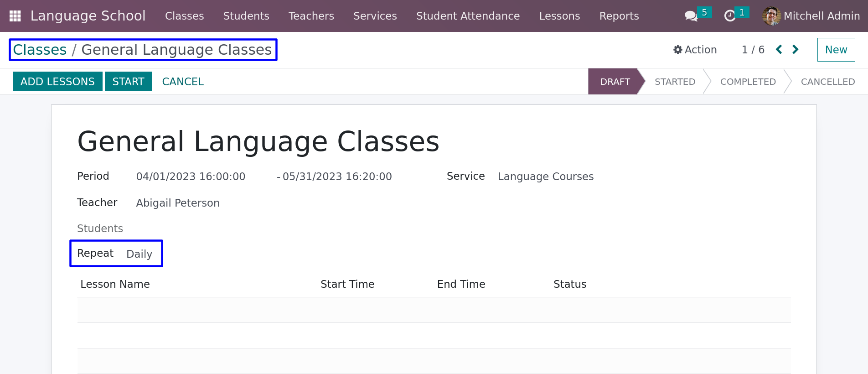Go to next record with right chevron
868x374 pixels.
796,49
